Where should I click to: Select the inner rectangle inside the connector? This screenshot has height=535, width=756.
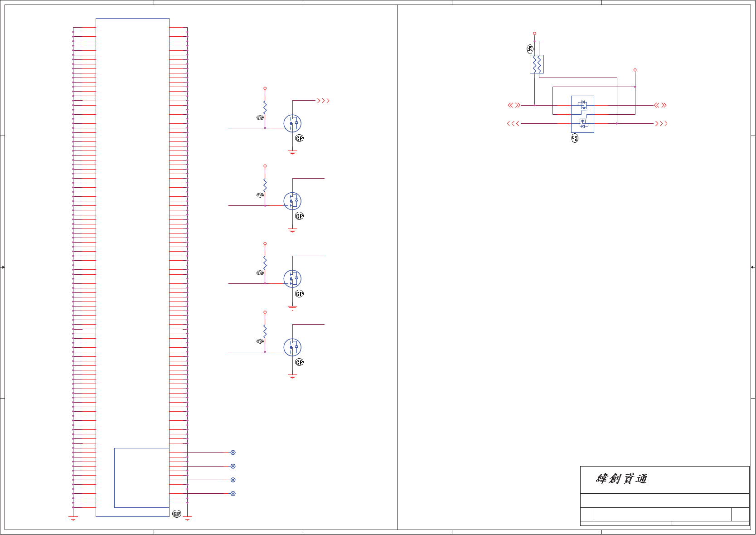(142, 478)
